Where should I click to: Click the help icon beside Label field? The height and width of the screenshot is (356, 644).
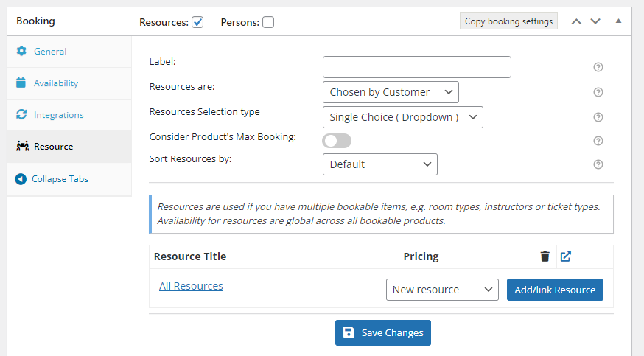coord(598,67)
